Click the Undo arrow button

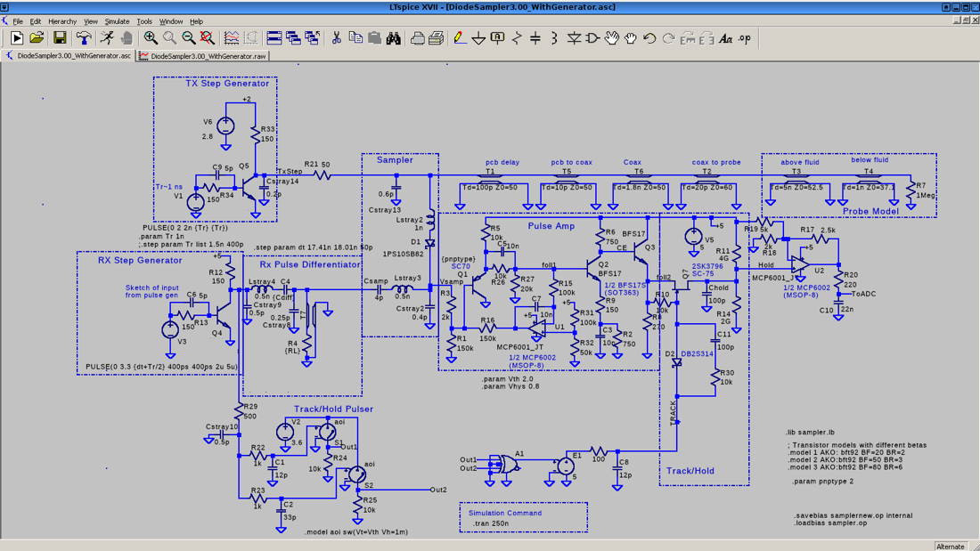(x=649, y=38)
